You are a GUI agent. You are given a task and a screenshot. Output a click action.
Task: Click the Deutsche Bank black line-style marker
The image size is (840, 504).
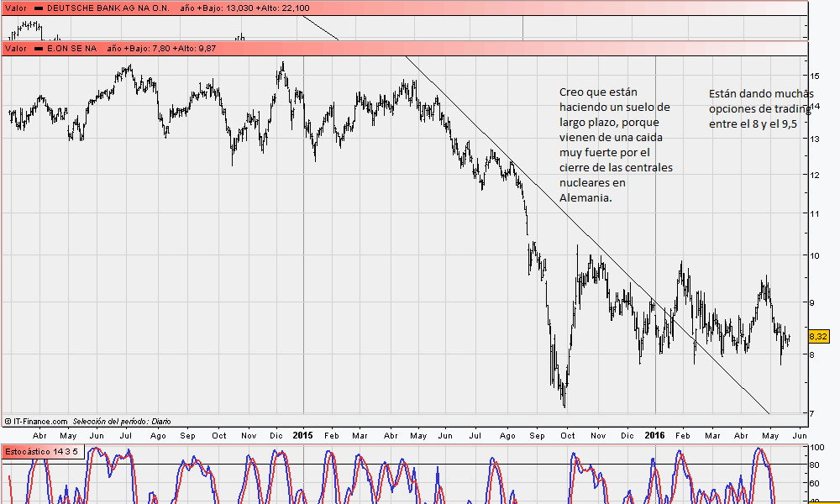(38, 8)
